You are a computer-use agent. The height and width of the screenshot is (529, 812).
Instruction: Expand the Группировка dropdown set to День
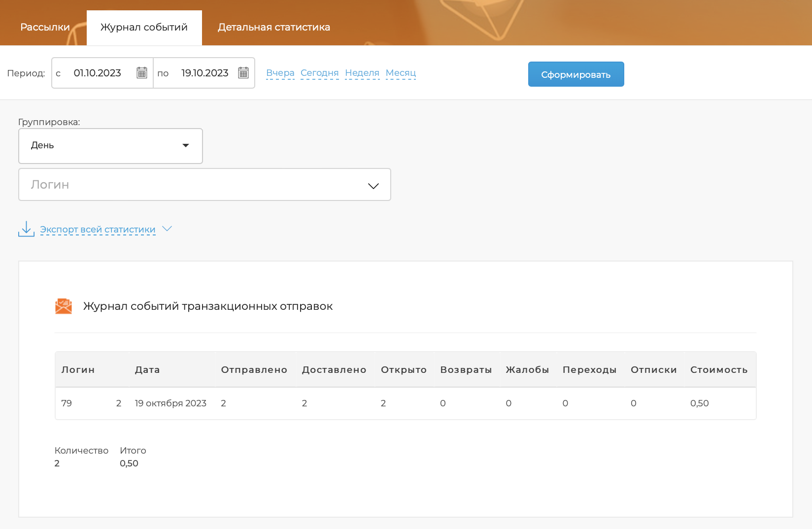(110, 146)
